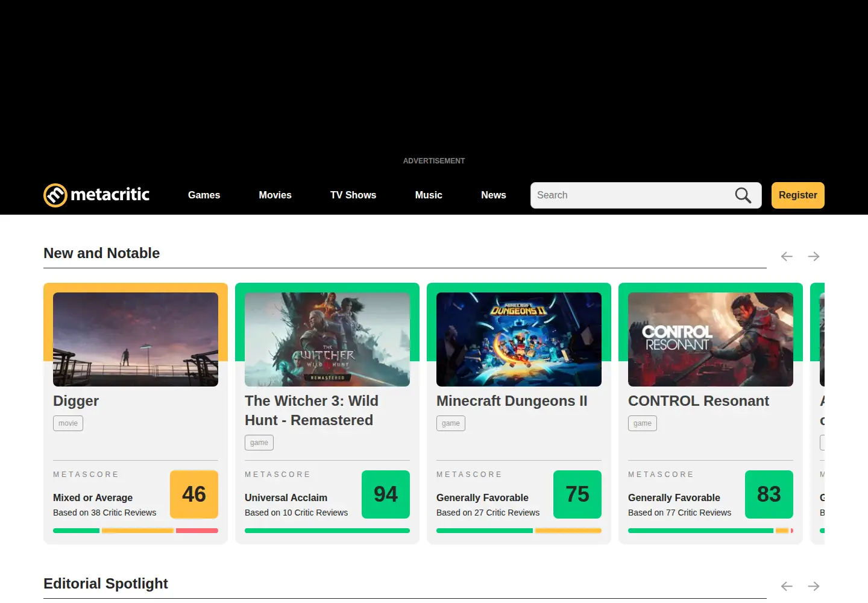The image size is (868, 603).
Task: Open the Movies menu
Action: [275, 195]
